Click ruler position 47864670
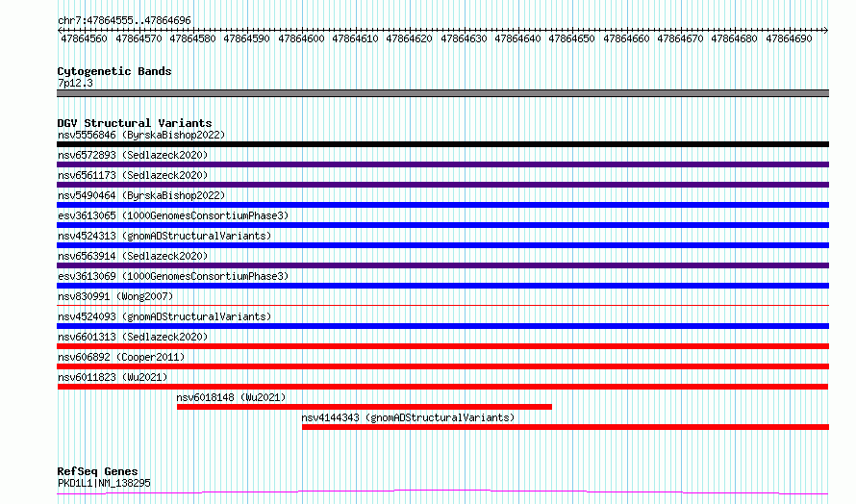The height and width of the screenshot is (504, 856). 681,38
